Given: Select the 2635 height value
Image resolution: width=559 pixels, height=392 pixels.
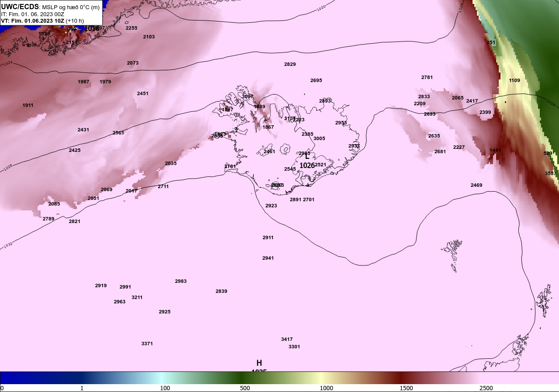Looking at the screenshot, I should tap(434, 136).
